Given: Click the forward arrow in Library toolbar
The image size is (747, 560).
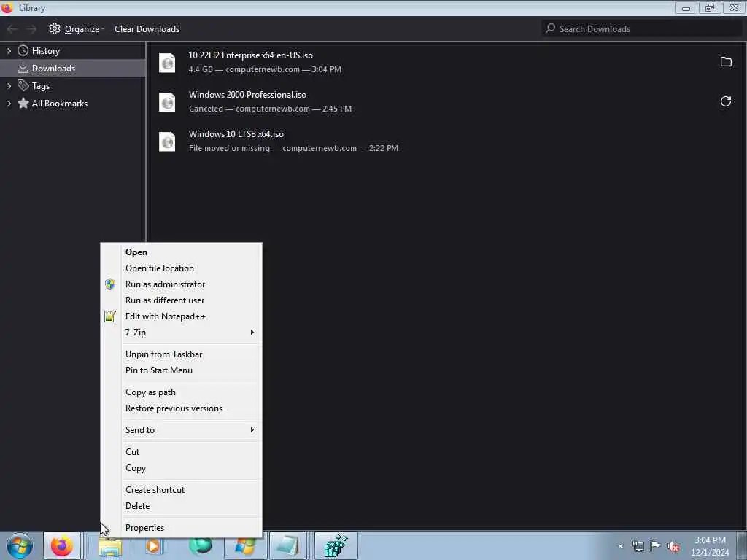Looking at the screenshot, I should pyautogui.click(x=31, y=29).
